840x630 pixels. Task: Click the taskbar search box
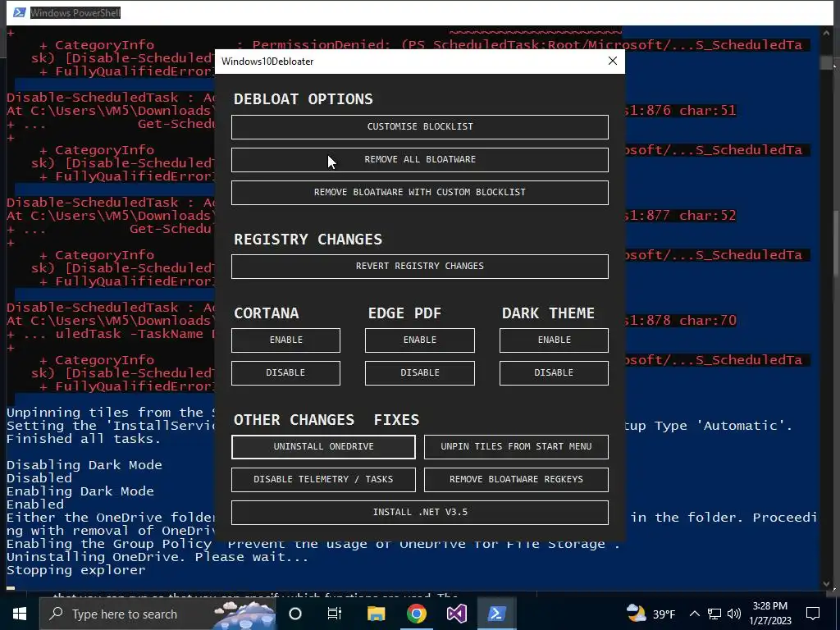coord(157,614)
